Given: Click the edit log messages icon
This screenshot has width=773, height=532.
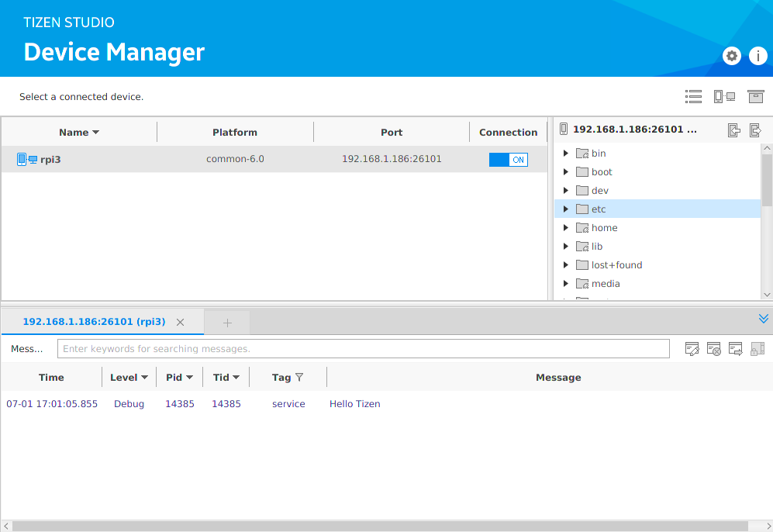Looking at the screenshot, I should pos(692,348).
